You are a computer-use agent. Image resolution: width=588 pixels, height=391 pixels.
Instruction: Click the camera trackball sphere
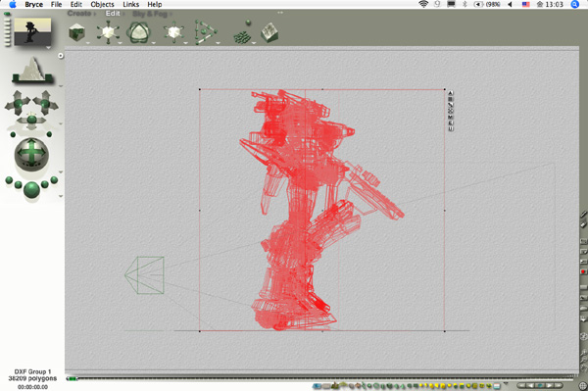pyautogui.click(x=31, y=154)
